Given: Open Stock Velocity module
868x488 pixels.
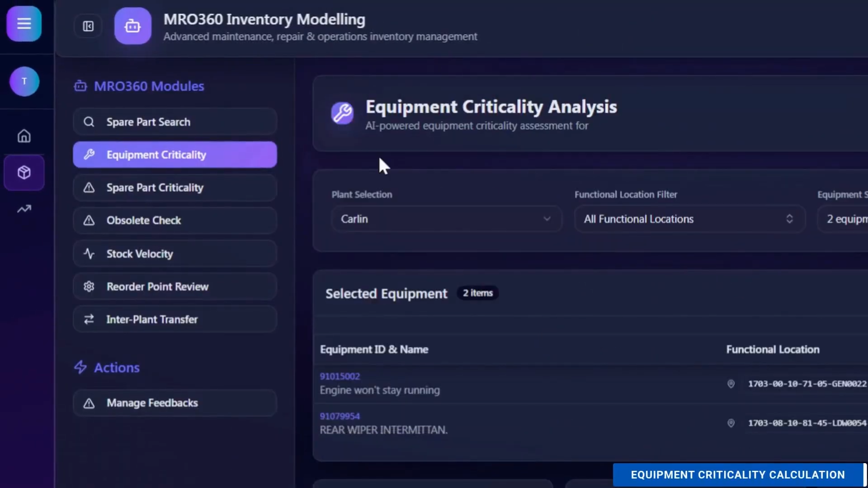Looking at the screenshot, I should click(175, 253).
